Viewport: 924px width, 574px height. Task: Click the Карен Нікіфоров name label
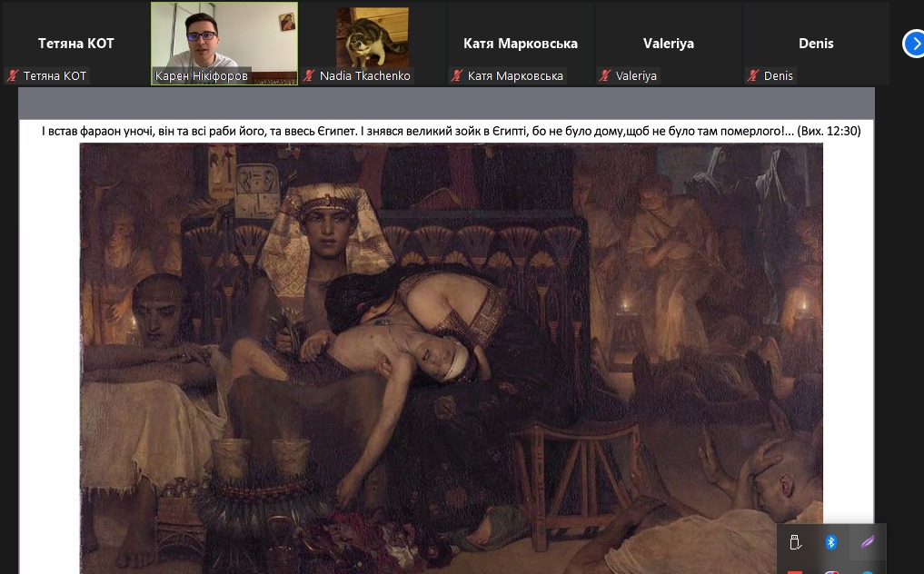(202, 76)
